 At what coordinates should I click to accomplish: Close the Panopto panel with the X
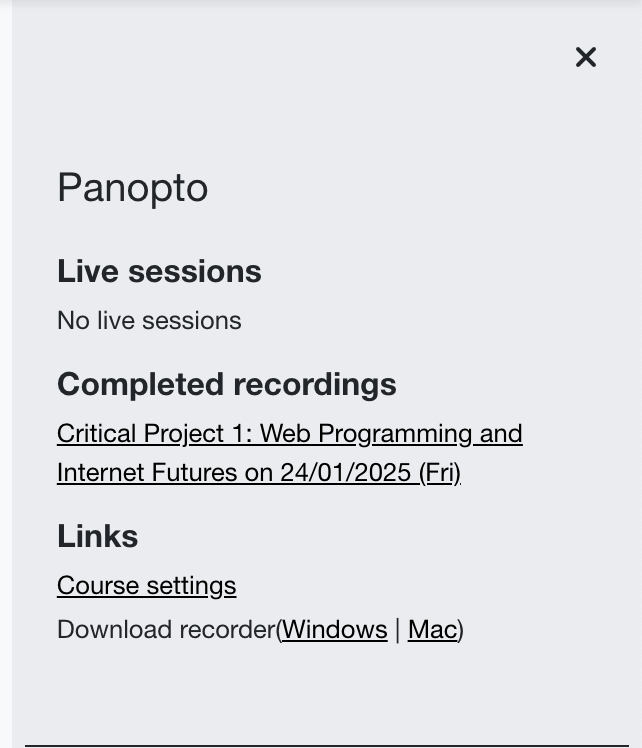coord(586,58)
